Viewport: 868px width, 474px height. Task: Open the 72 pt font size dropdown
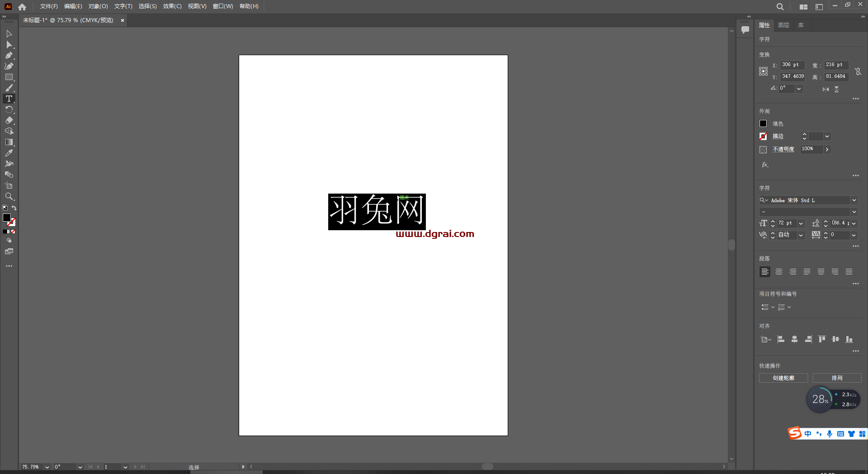[x=800, y=223]
